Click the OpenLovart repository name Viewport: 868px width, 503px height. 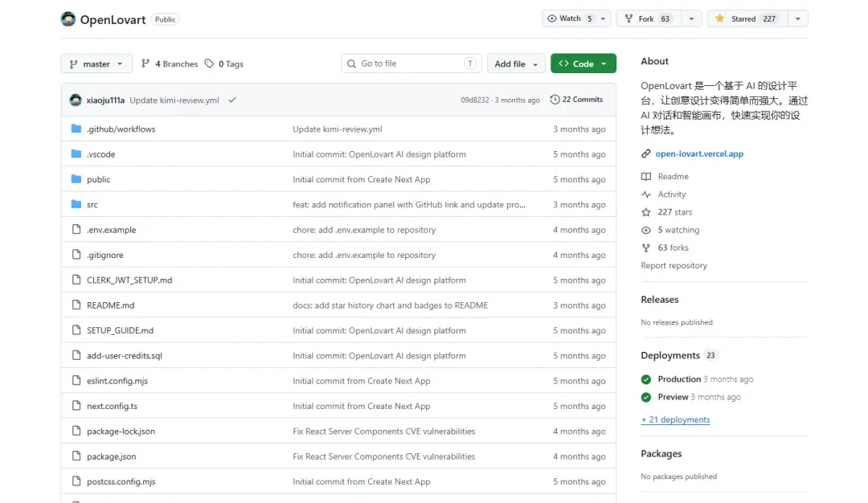tap(113, 19)
